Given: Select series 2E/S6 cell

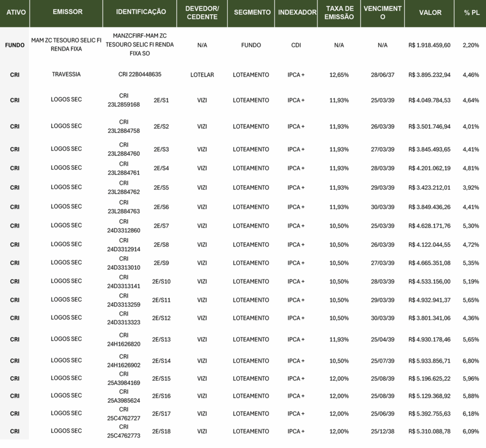Looking at the screenshot, I should [x=161, y=207].
